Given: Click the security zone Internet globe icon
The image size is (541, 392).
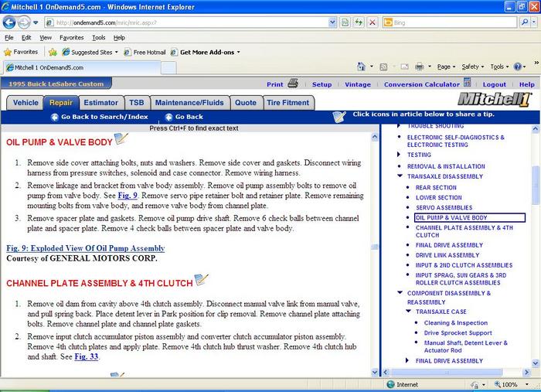Looking at the screenshot, I should pos(390,384).
